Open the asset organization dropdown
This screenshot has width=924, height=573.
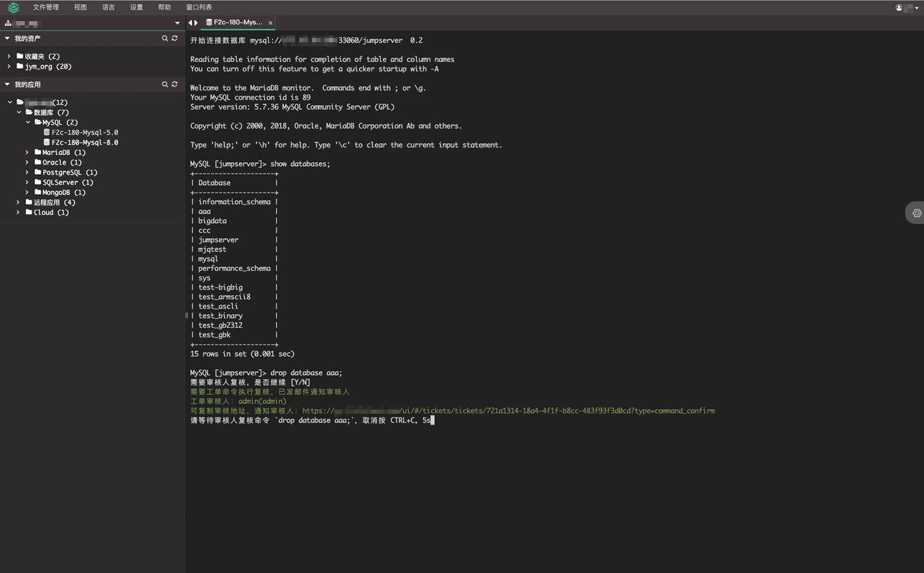(177, 23)
